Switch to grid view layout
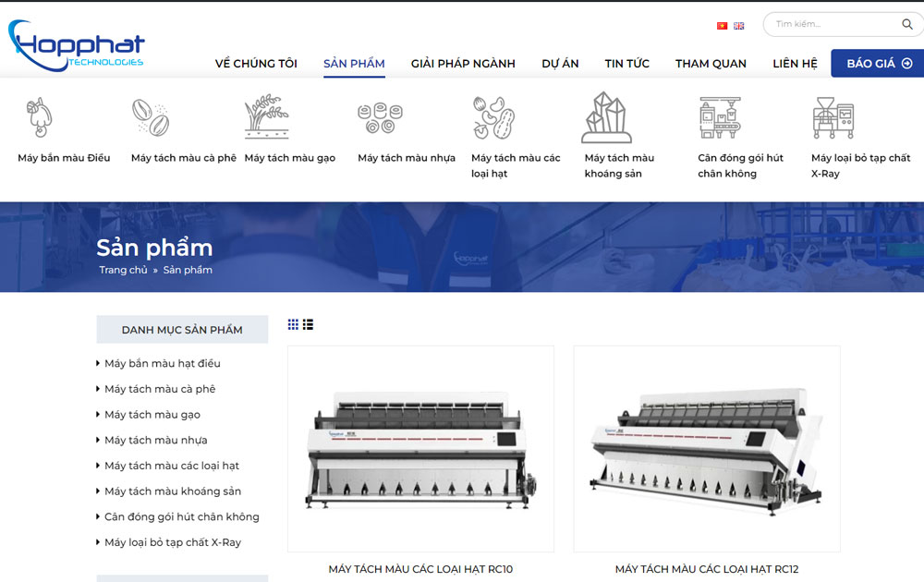 [x=293, y=324]
